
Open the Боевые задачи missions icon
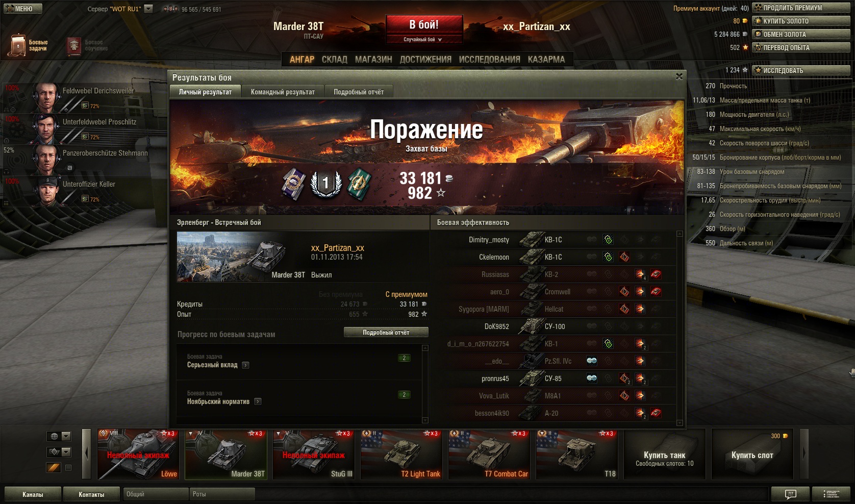pyautogui.click(x=18, y=45)
